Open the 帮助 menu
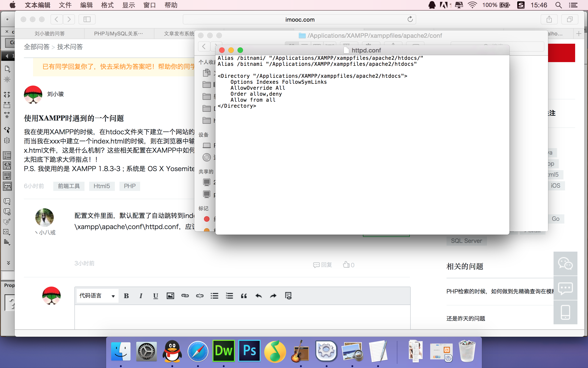Image resolution: width=588 pixels, height=368 pixels. tap(171, 5)
